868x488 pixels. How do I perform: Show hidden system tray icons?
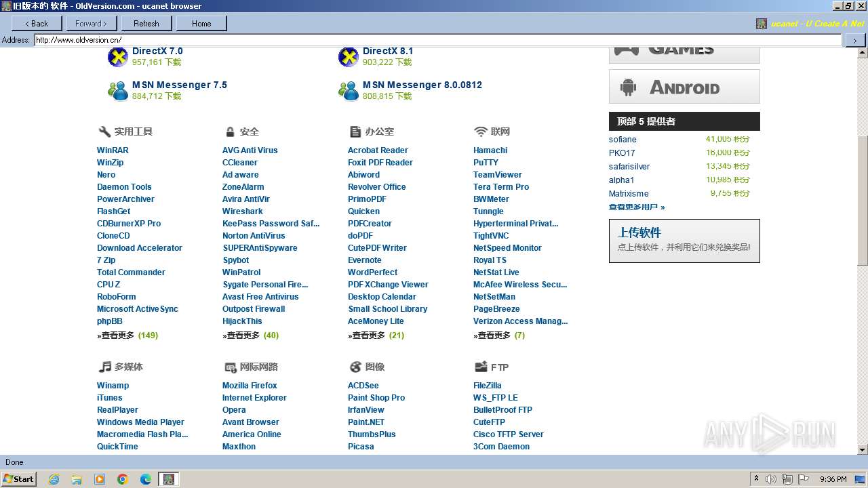(756, 479)
